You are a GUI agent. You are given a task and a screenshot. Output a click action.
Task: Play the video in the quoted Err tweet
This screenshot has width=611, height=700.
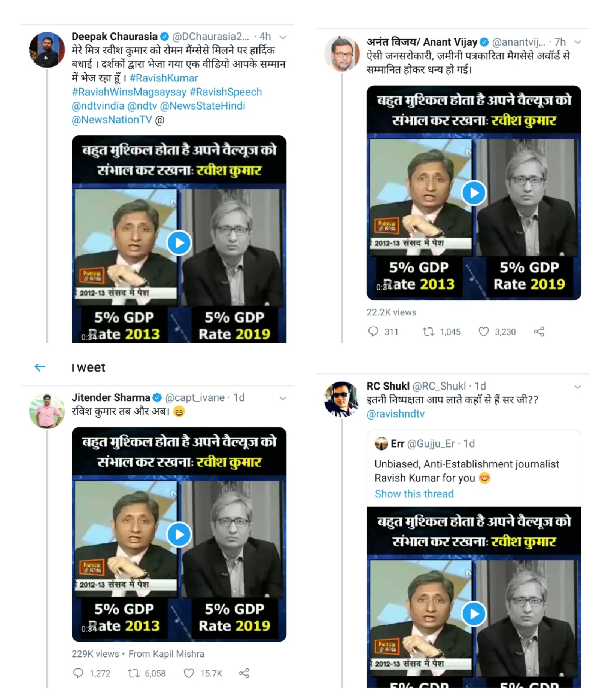[x=474, y=614]
